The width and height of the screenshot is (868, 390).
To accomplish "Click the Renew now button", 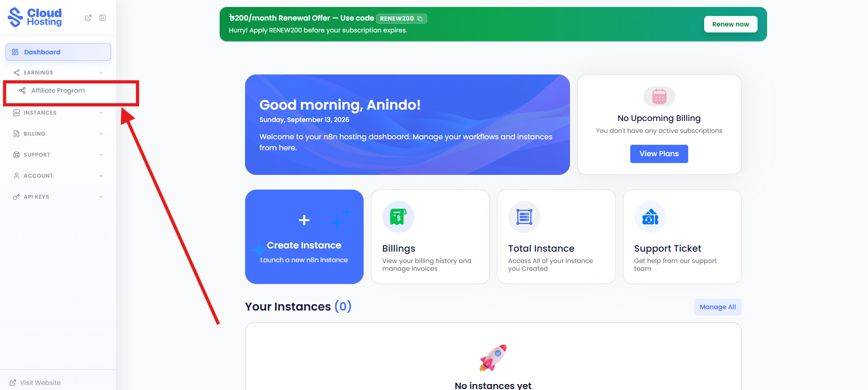I will [x=731, y=24].
